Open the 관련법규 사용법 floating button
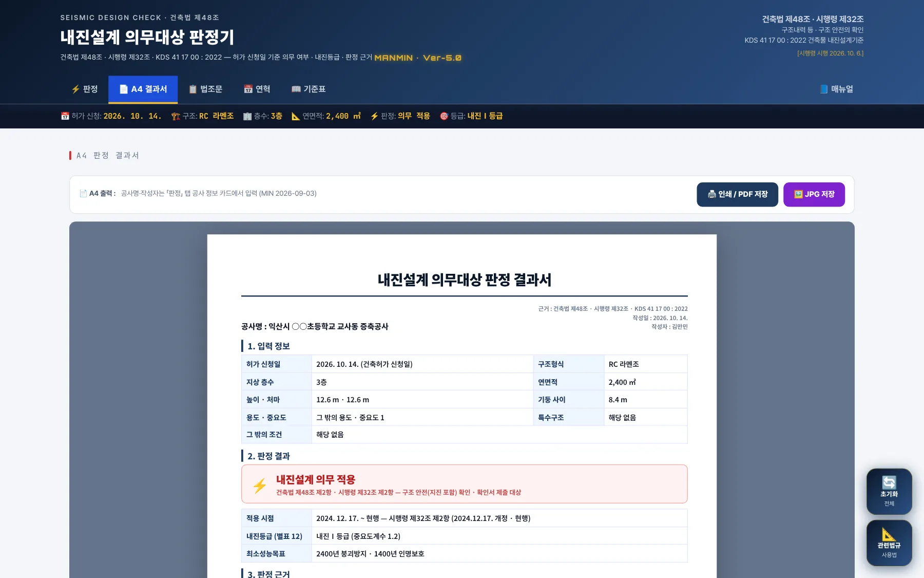 point(889,543)
